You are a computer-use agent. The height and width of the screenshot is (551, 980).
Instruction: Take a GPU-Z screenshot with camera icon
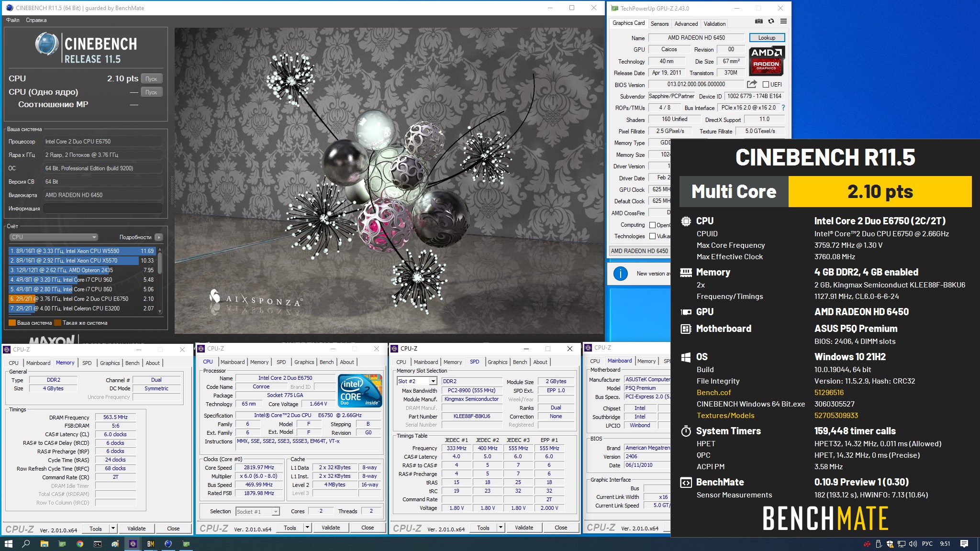[759, 21]
